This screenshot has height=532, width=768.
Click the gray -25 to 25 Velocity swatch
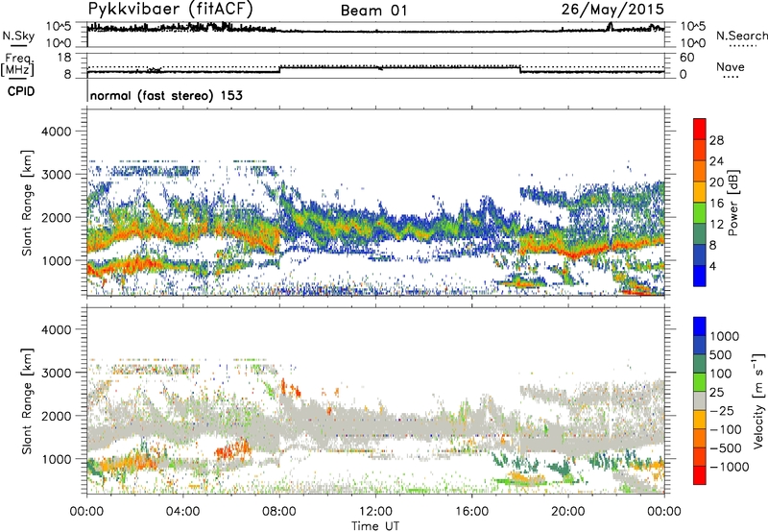[700, 400]
